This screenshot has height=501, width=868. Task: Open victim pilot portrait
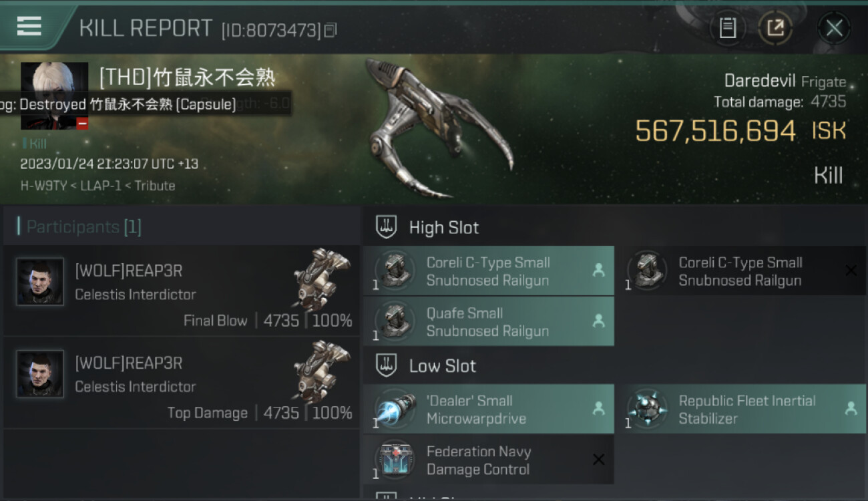coord(54,96)
